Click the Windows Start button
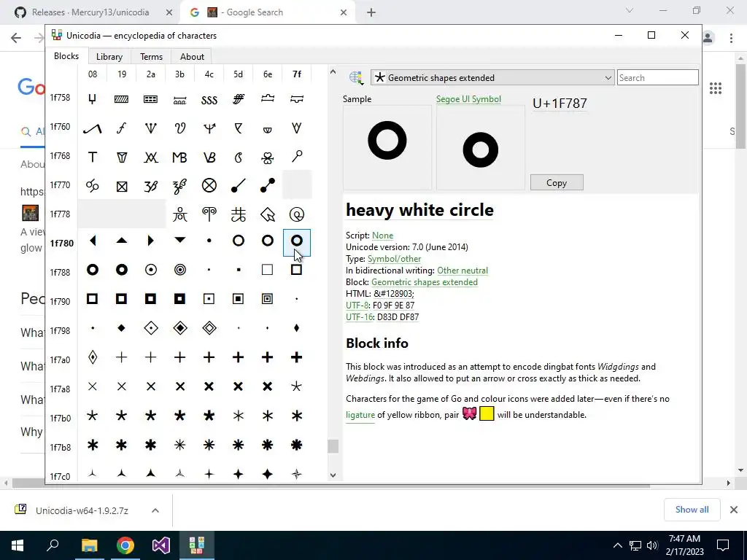Image resolution: width=747 pixels, height=560 pixels. click(18, 545)
